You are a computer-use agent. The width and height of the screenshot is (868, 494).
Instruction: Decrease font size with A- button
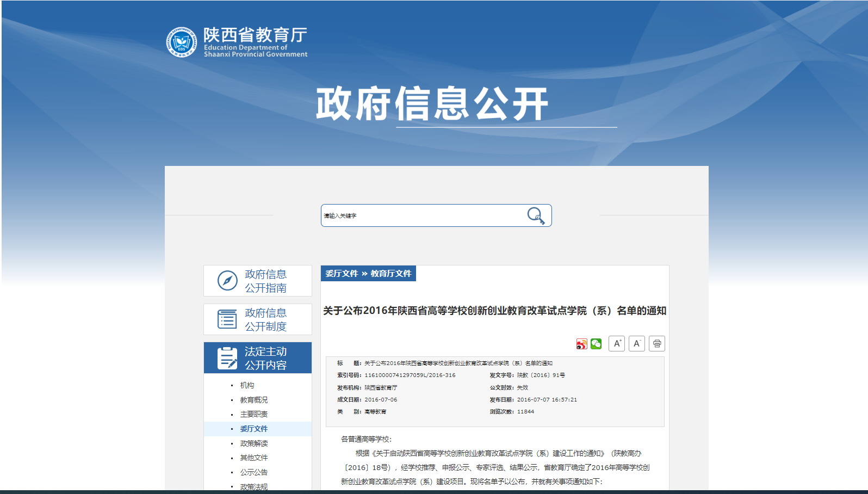tap(636, 344)
